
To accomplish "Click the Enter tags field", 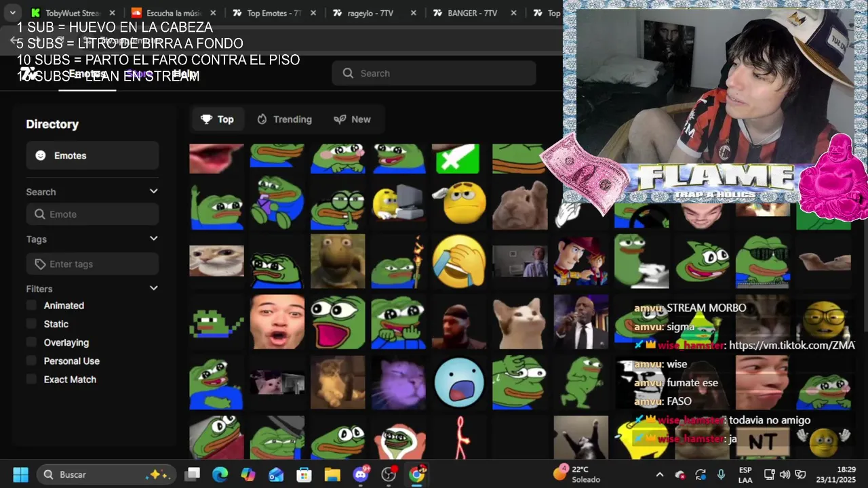I will 92,264.
